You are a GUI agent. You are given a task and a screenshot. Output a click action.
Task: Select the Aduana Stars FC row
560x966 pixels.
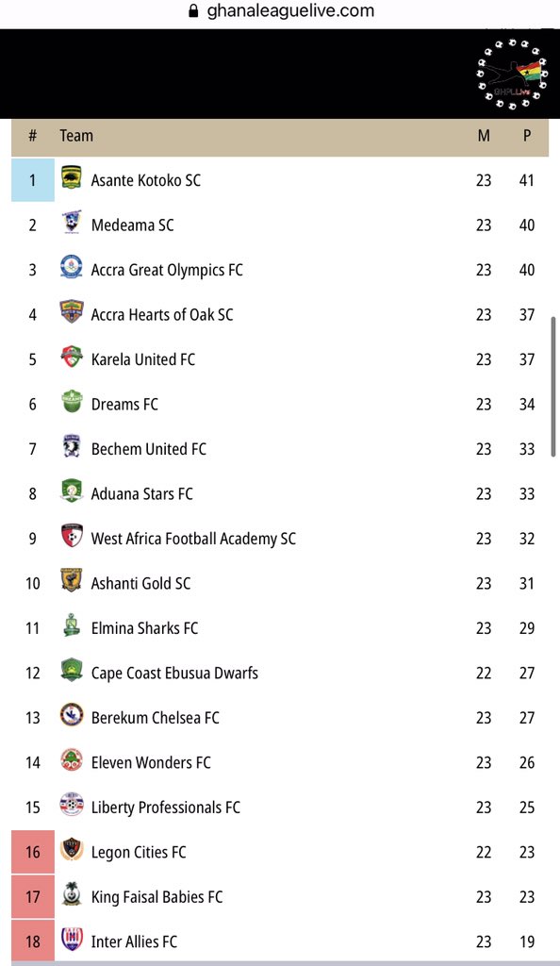pyautogui.click(x=280, y=493)
